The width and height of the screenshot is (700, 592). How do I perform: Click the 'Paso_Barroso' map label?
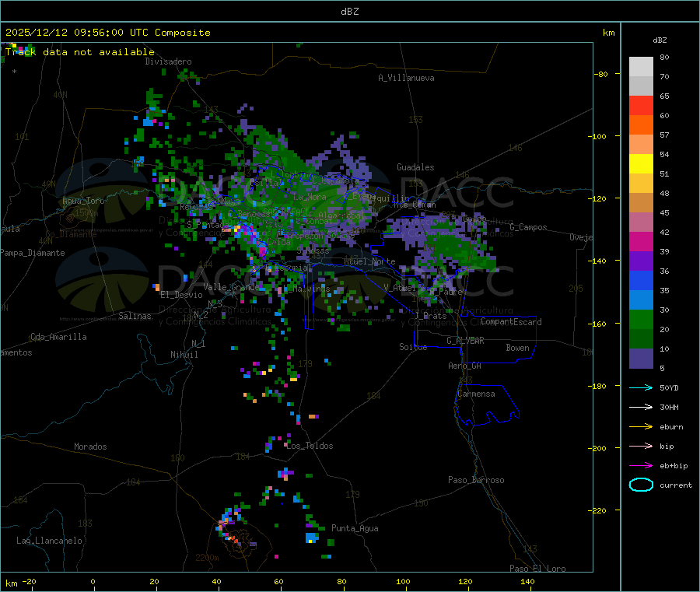pos(476,481)
